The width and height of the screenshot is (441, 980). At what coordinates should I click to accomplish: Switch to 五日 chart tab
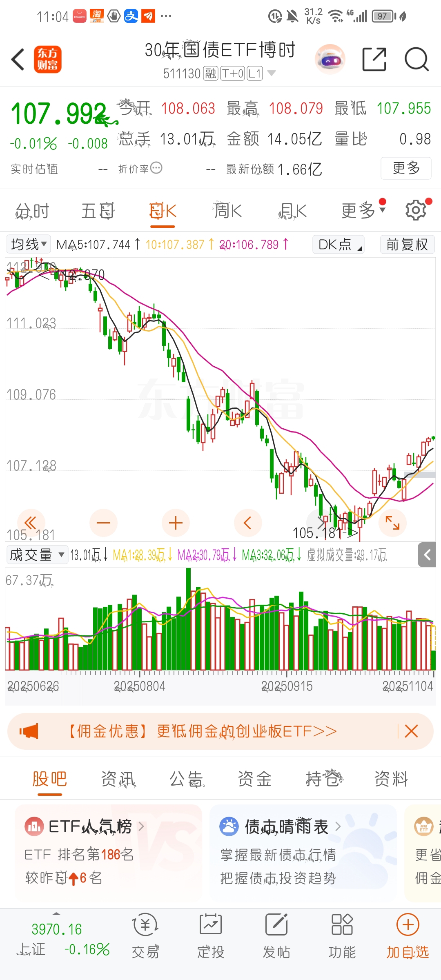98,211
